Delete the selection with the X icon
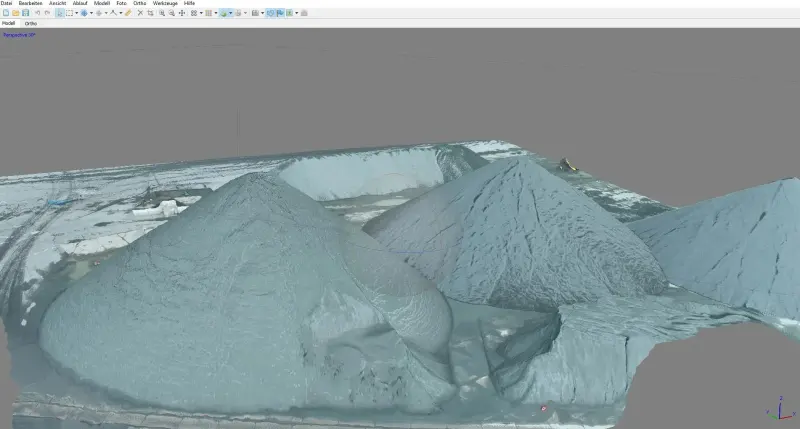The image size is (800, 429). (x=140, y=13)
